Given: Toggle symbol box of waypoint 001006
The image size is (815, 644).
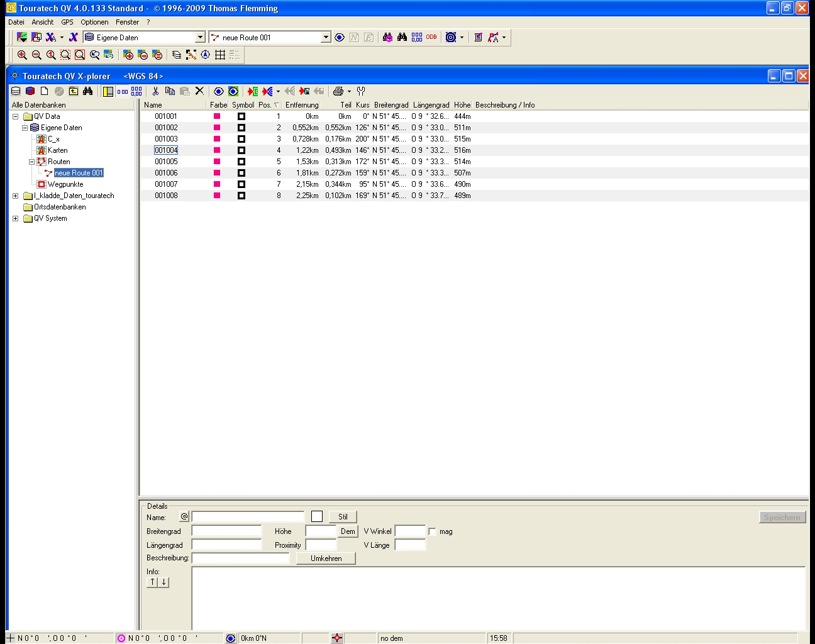Looking at the screenshot, I should 241,173.
